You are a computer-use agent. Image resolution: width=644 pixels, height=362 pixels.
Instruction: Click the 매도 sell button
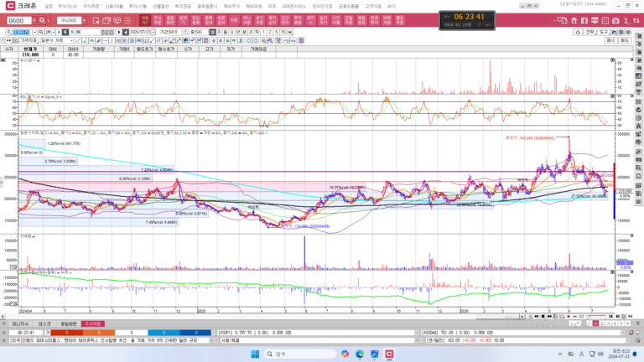(625, 40)
